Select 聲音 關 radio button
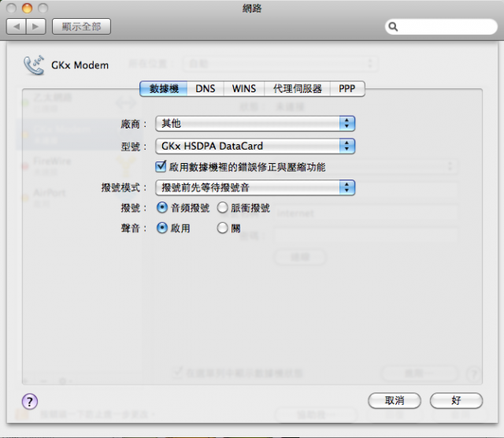The width and height of the screenshot is (504, 438). [x=222, y=228]
